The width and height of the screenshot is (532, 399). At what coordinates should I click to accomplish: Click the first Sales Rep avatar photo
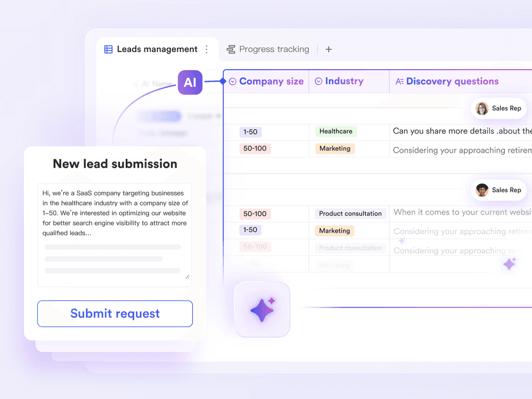482,108
